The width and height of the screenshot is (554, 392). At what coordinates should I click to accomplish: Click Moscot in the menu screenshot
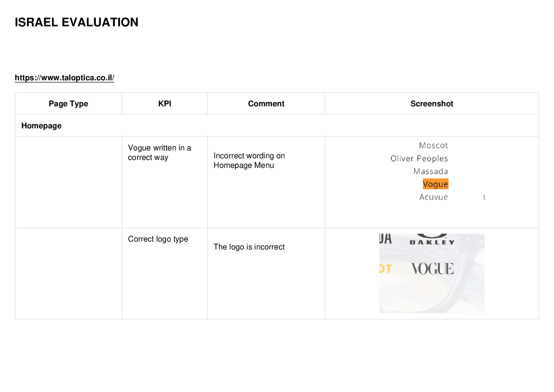tap(433, 145)
